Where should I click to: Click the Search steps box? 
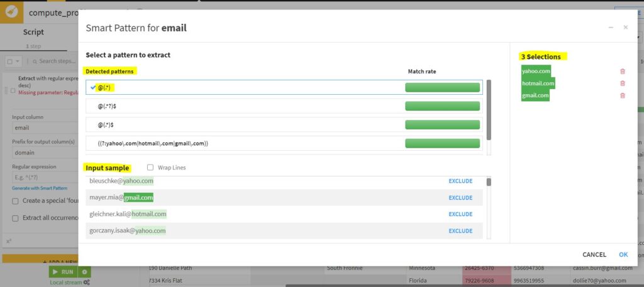[55, 62]
